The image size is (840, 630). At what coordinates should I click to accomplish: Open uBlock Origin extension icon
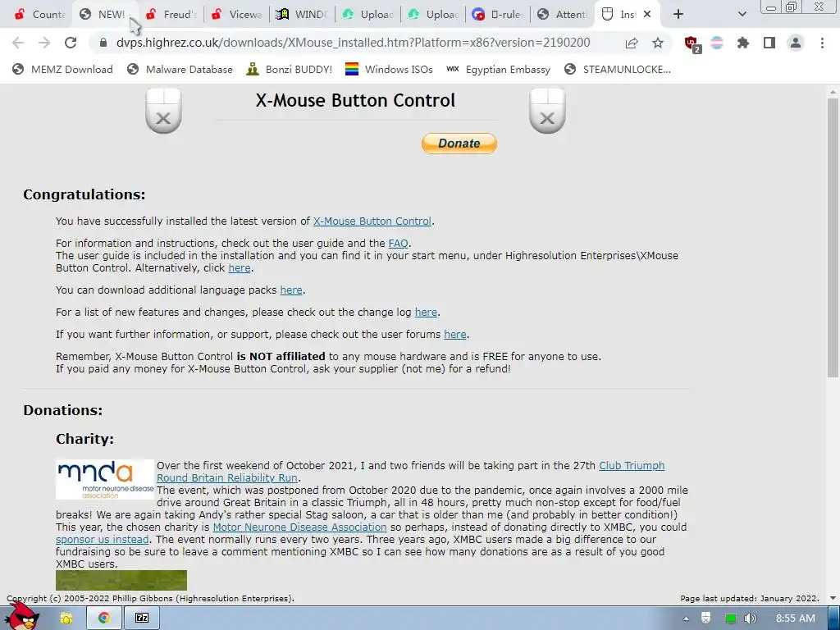[x=692, y=44]
